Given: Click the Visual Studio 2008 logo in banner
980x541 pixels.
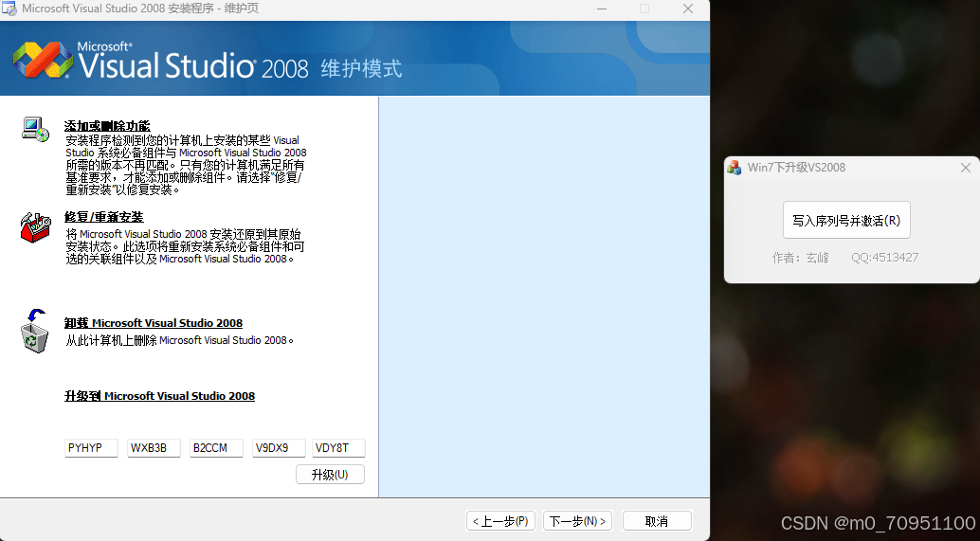Looking at the screenshot, I should pyautogui.click(x=43, y=60).
